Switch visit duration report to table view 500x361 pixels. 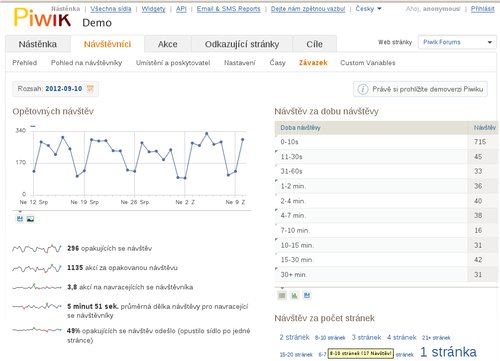tap(282, 295)
